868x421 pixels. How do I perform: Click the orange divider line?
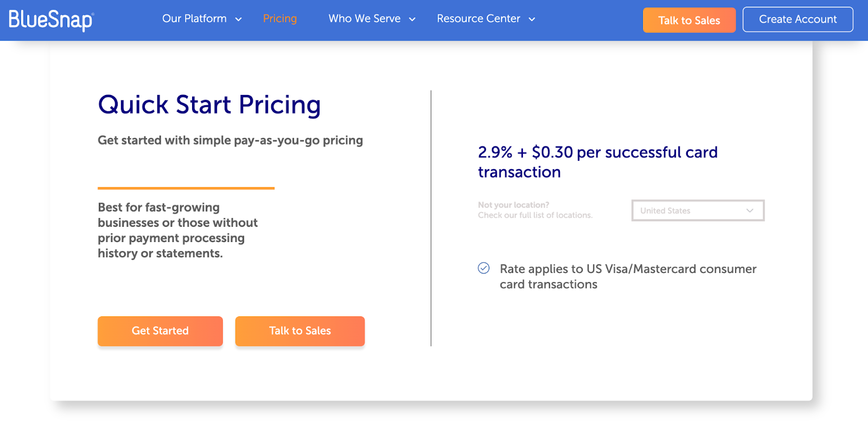pyautogui.click(x=186, y=188)
